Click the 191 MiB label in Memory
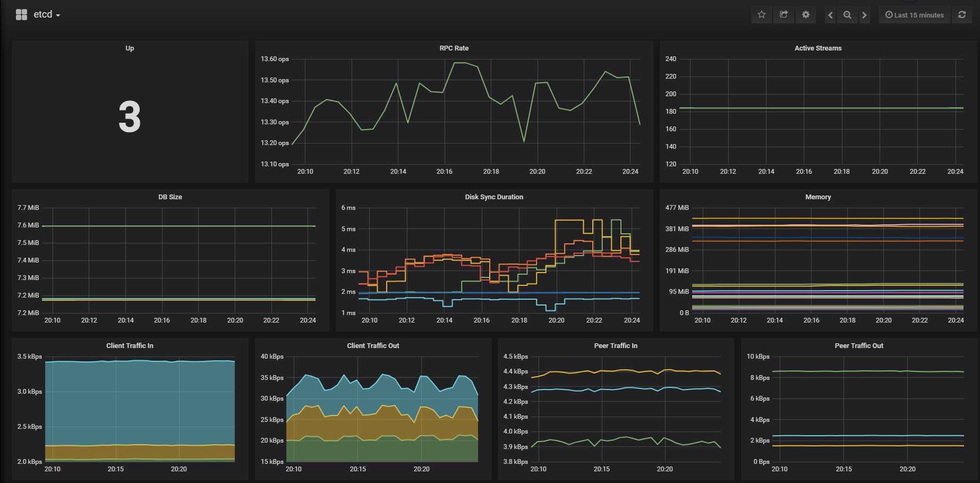 pyautogui.click(x=677, y=271)
